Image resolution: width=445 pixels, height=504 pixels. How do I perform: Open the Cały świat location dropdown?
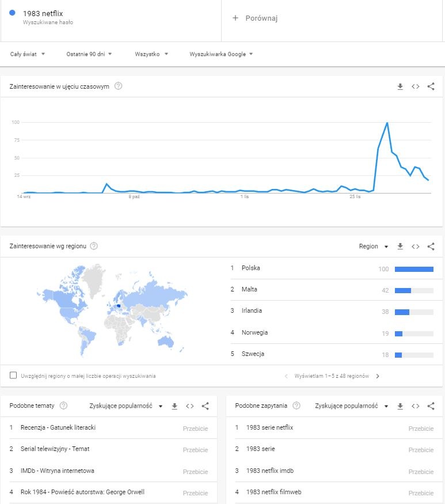[27, 54]
